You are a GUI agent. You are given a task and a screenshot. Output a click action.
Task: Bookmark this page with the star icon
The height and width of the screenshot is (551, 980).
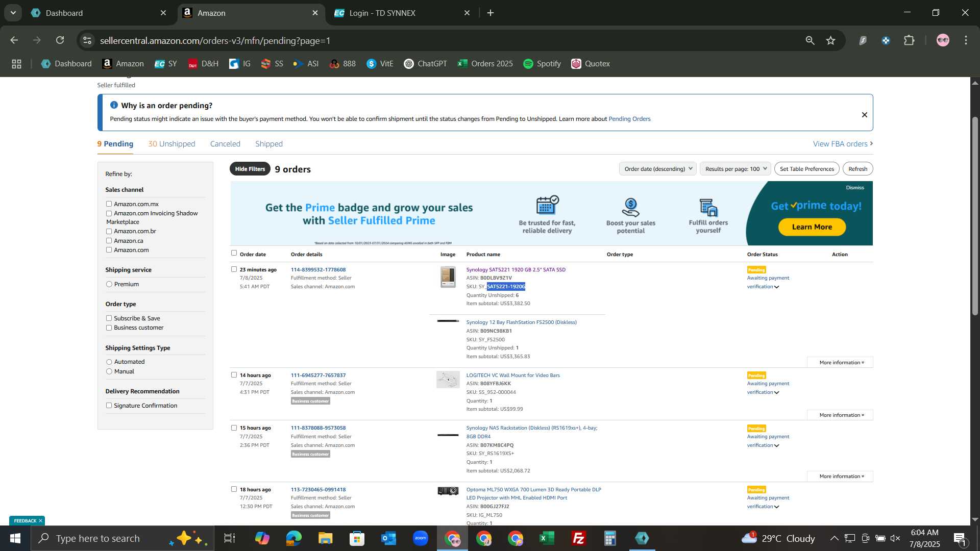(831, 40)
